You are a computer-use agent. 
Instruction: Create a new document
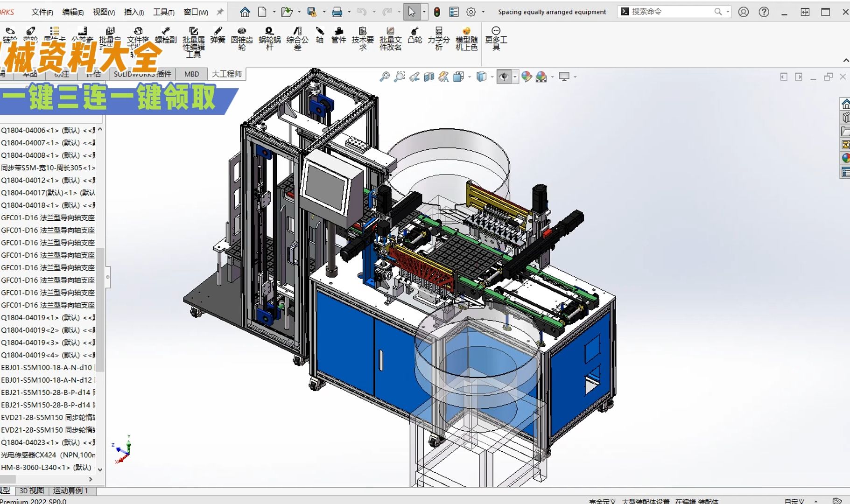(262, 12)
